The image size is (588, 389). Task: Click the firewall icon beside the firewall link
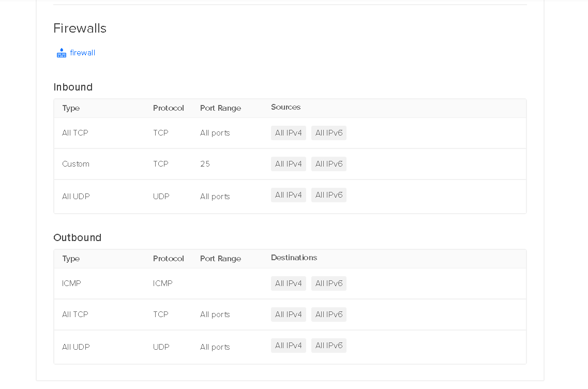pyautogui.click(x=62, y=53)
